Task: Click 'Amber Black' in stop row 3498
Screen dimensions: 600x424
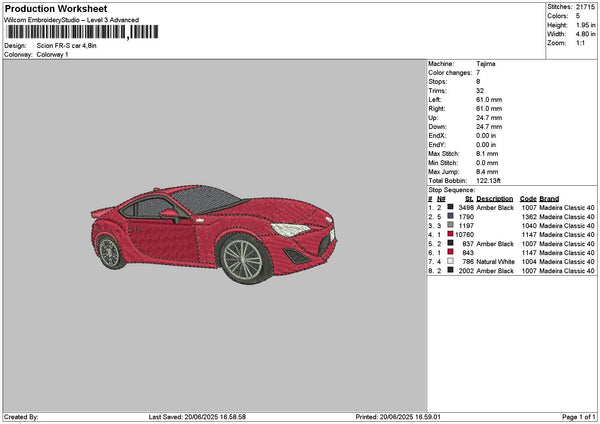Action: [495, 208]
